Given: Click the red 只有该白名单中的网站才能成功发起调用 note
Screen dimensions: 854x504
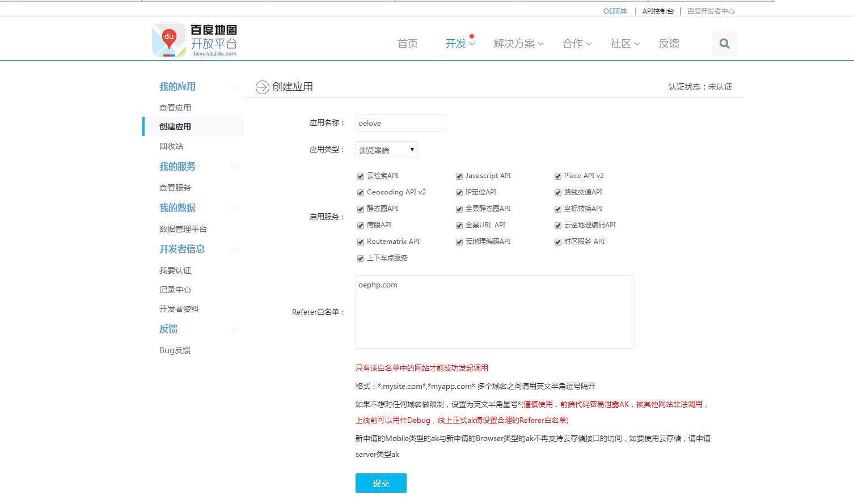Looking at the screenshot, I should pyautogui.click(x=422, y=368).
